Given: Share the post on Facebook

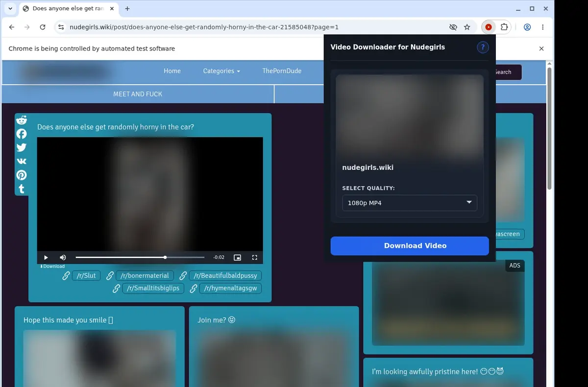Looking at the screenshot, I should (22, 134).
